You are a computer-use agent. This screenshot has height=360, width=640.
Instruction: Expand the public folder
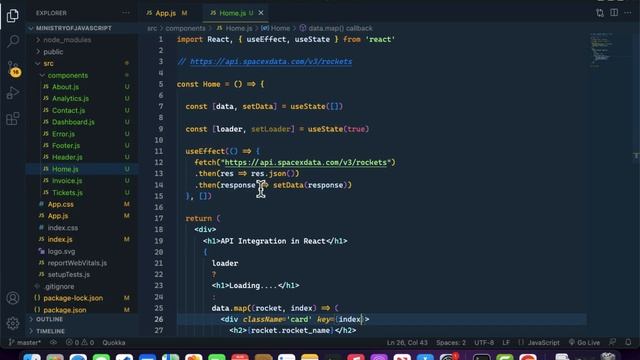coord(53,52)
